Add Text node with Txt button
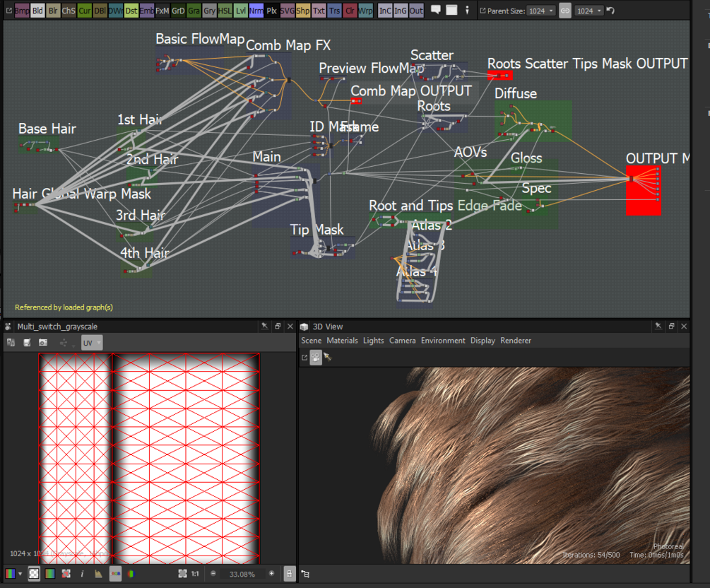This screenshot has width=710, height=588. (x=319, y=11)
